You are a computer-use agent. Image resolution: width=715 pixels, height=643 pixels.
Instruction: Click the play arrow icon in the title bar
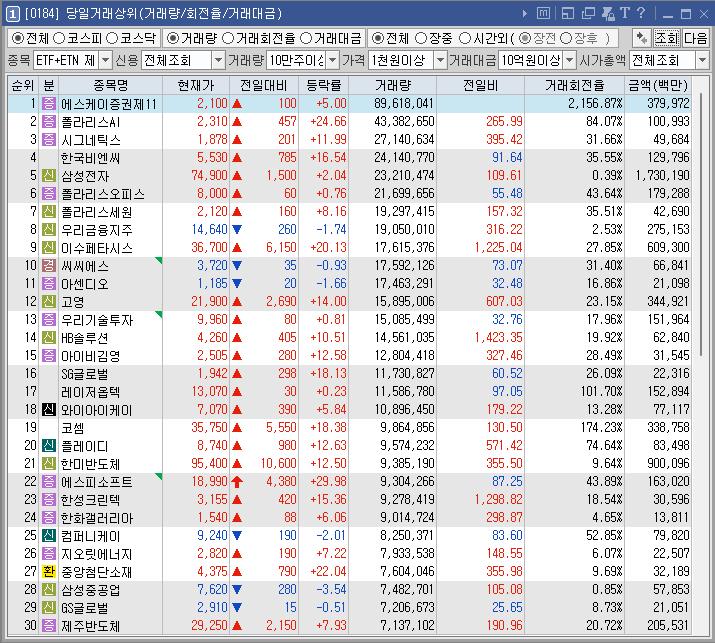click(525, 14)
